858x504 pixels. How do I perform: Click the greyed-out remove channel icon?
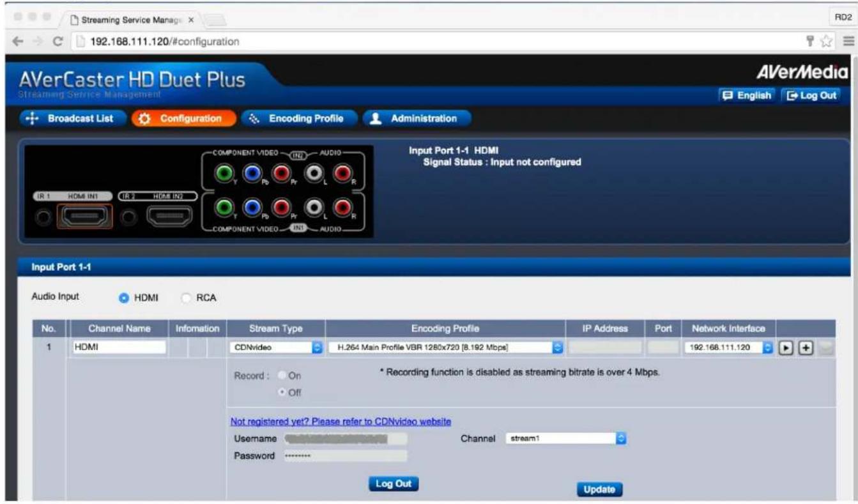click(x=826, y=347)
